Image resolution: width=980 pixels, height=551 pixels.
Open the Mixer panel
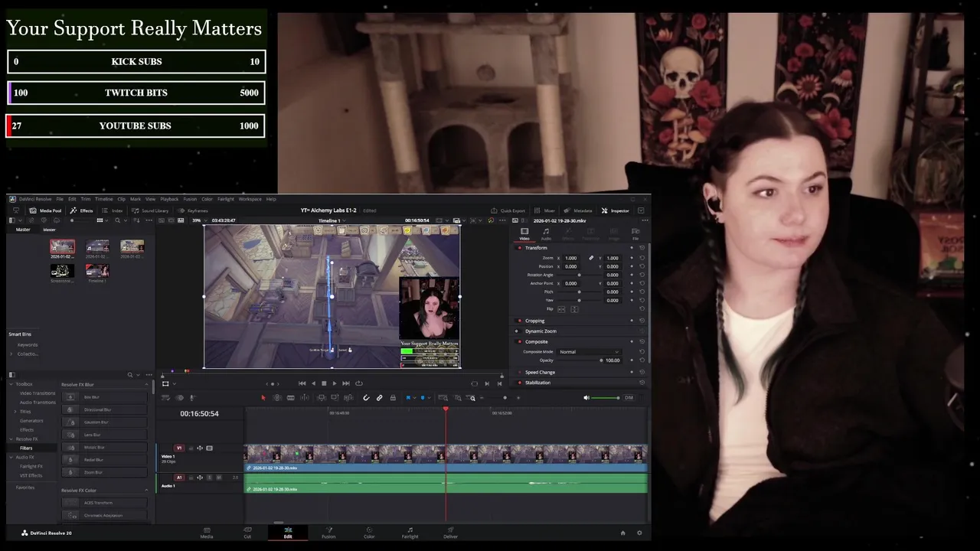click(x=544, y=210)
